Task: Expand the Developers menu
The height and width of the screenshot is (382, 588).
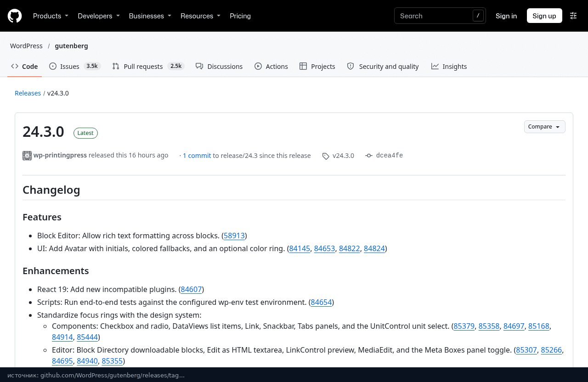Action: pyautogui.click(x=99, y=16)
